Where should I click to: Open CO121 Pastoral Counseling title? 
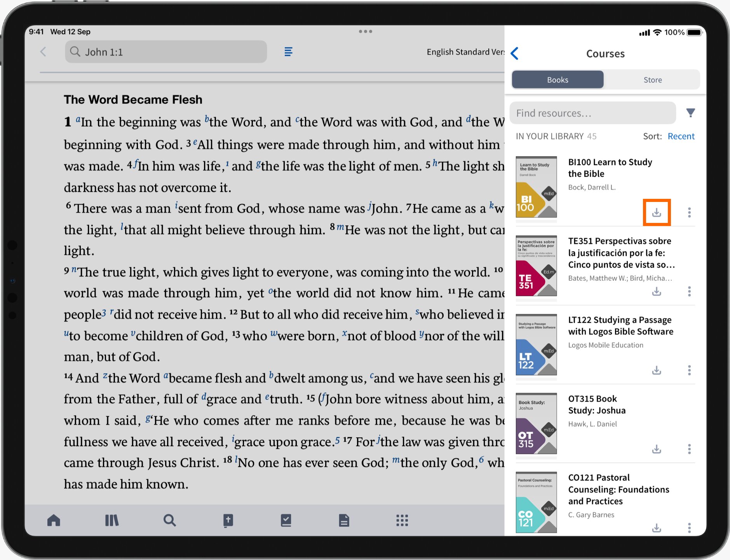[618, 489]
